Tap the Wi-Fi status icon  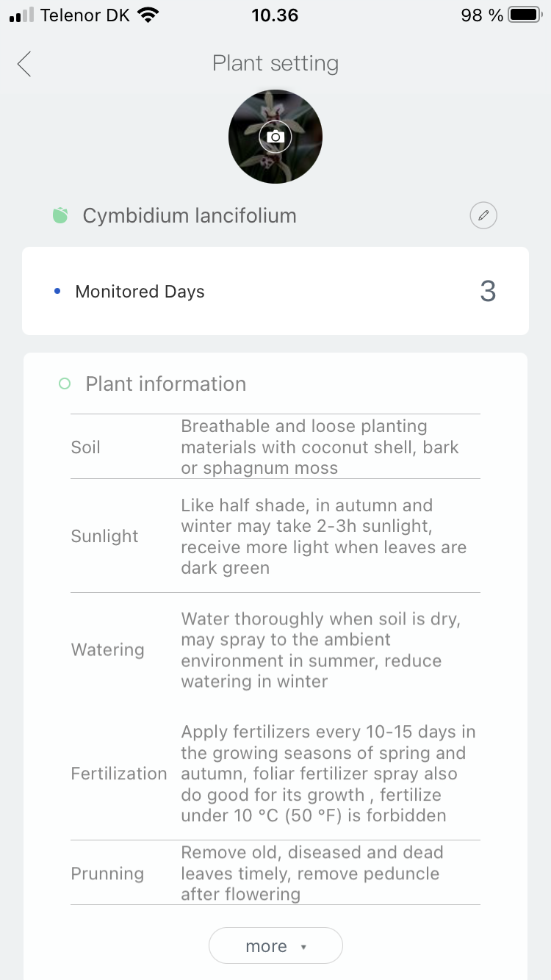148,15
